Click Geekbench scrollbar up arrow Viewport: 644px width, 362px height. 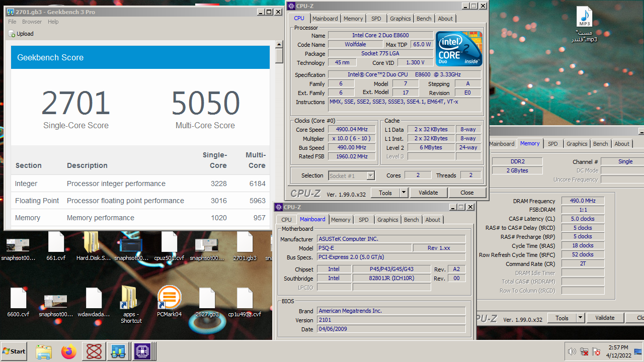click(279, 45)
